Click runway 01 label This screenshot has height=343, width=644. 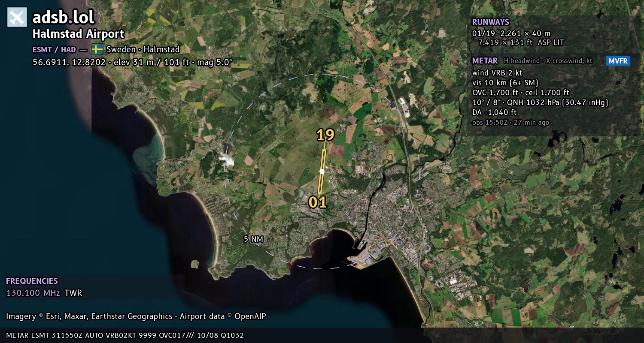point(318,202)
